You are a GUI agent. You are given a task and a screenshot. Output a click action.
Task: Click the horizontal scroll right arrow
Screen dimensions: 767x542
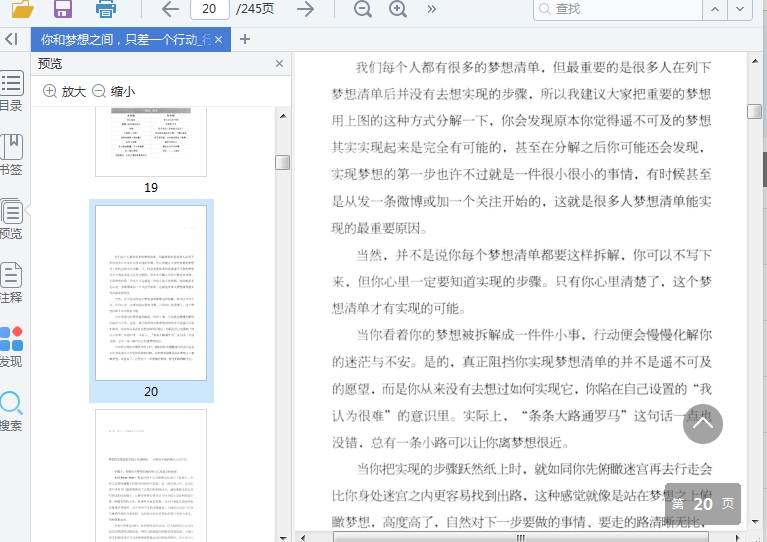(x=738, y=538)
